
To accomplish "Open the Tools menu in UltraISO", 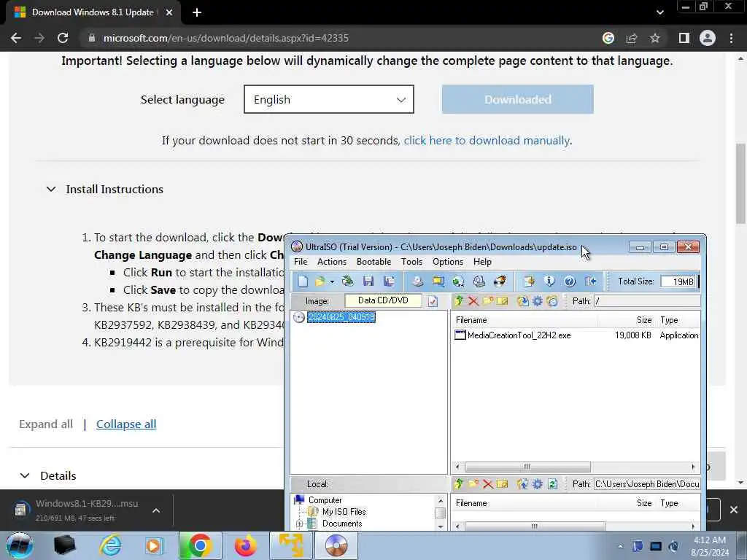I will click(411, 262).
